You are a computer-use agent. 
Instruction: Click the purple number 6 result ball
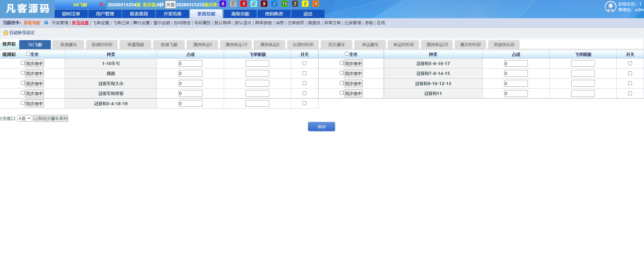(223, 4)
